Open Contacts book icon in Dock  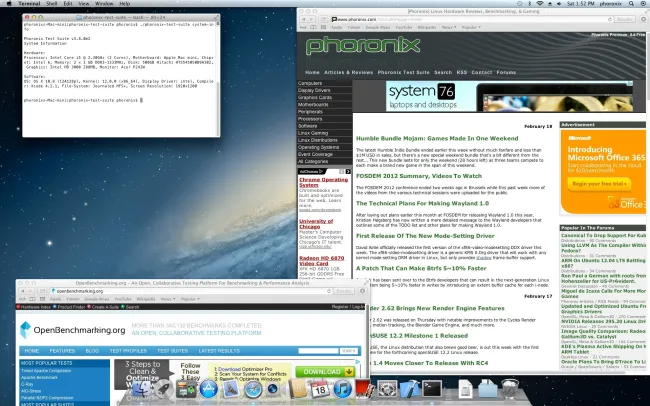tap(298, 389)
